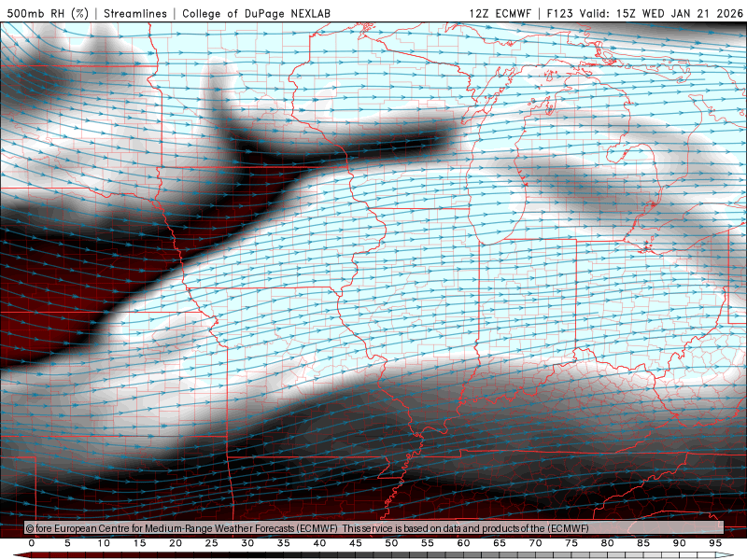The width and height of the screenshot is (747, 560).
Task: Click the legend value '45'
Action: pos(356,543)
